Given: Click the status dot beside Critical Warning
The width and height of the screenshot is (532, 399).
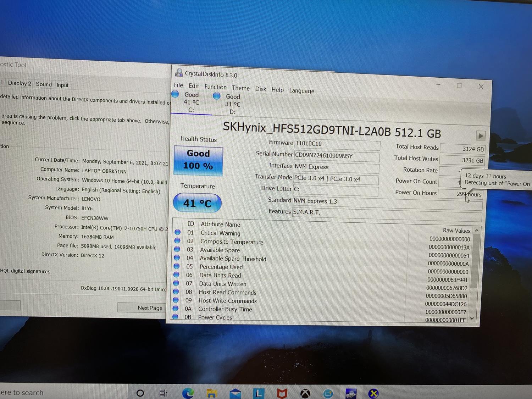Looking at the screenshot, I should (177, 232).
